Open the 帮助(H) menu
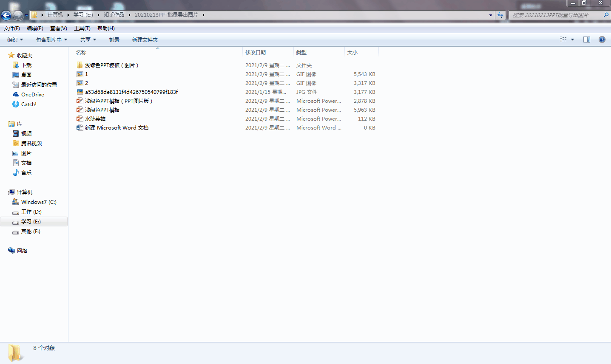Image resolution: width=611 pixels, height=364 pixels. [x=106, y=28]
